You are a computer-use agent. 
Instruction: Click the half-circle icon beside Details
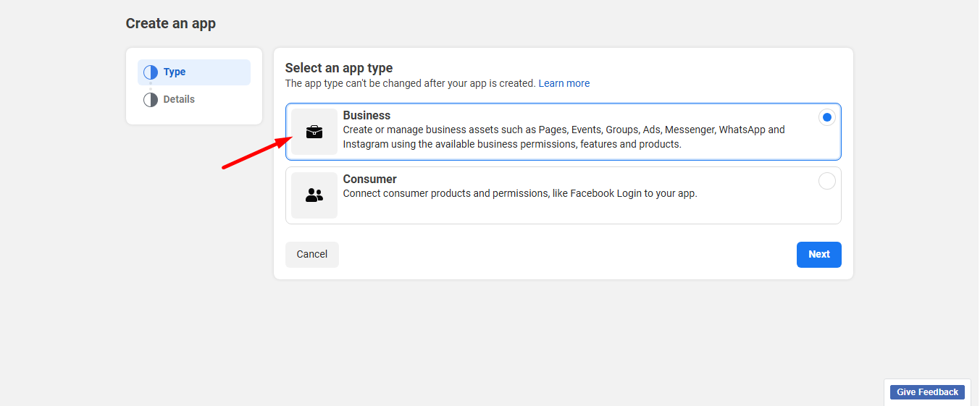pos(151,100)
